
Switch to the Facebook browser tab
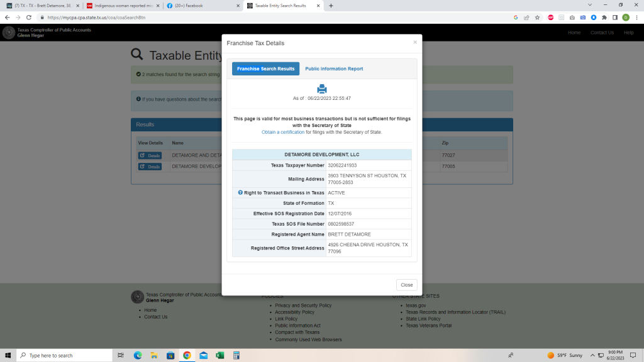click(201, 6)
